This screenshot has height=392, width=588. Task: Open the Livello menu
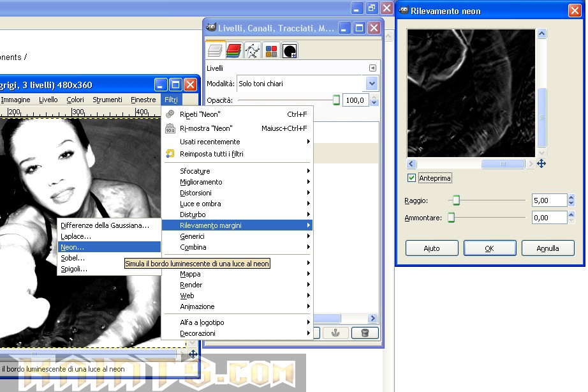click(48, 100)
